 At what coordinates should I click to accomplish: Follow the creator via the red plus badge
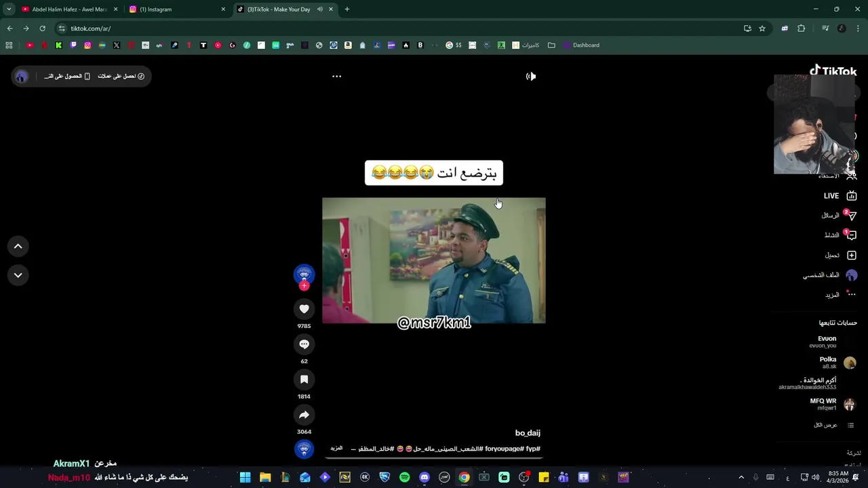[x=304, y=286]
